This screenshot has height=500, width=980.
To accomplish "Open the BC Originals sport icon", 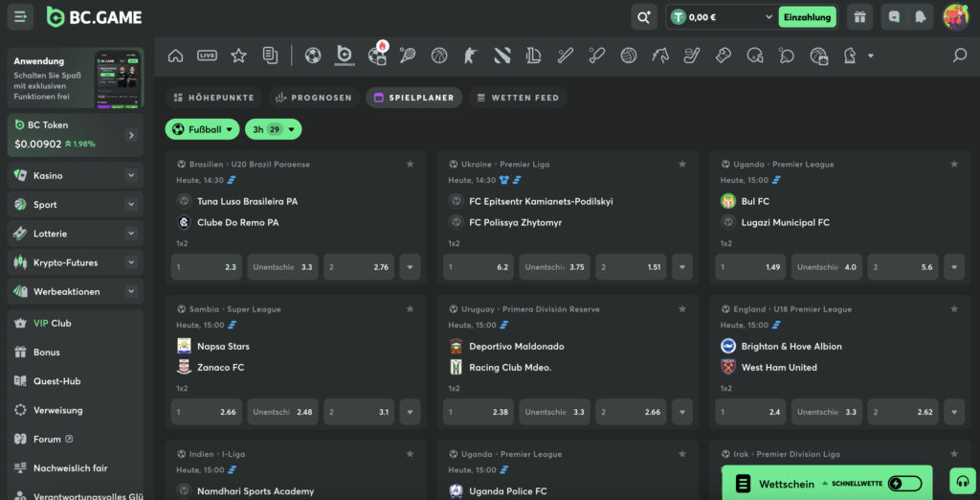I will click(x=345, y=56).
